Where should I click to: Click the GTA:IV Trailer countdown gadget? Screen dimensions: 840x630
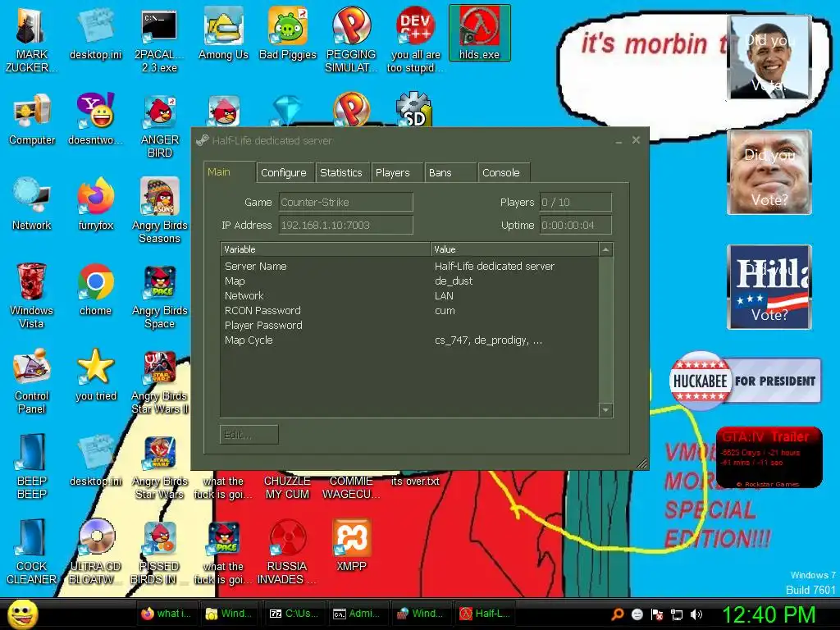(769, 457)
